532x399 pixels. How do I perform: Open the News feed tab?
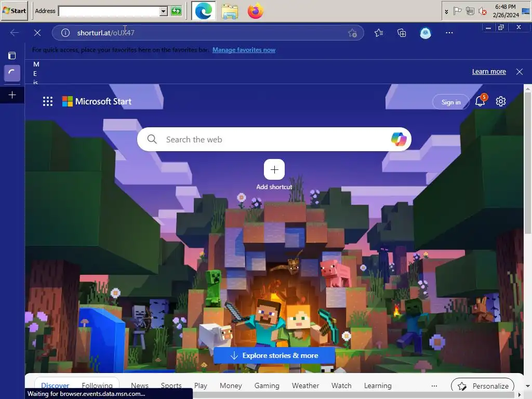[x=140, y=385]
